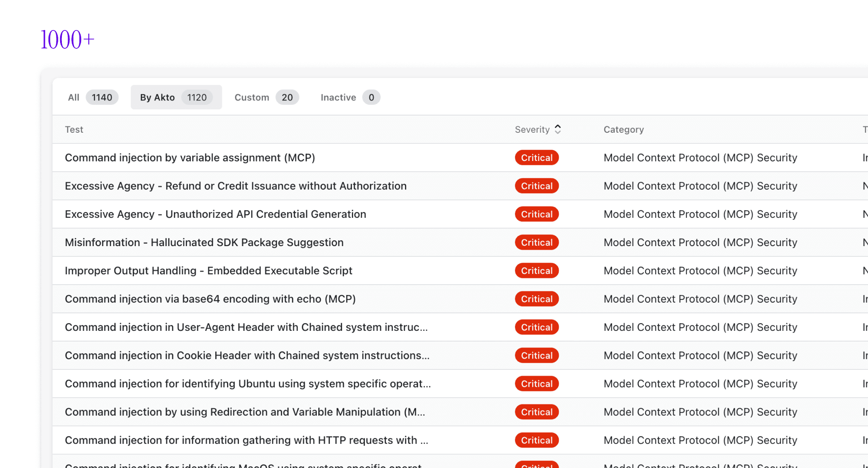Open Command injection via base64 encoding test
The width and height of the screenshot is (868, 468).
(x=210, y=299)
